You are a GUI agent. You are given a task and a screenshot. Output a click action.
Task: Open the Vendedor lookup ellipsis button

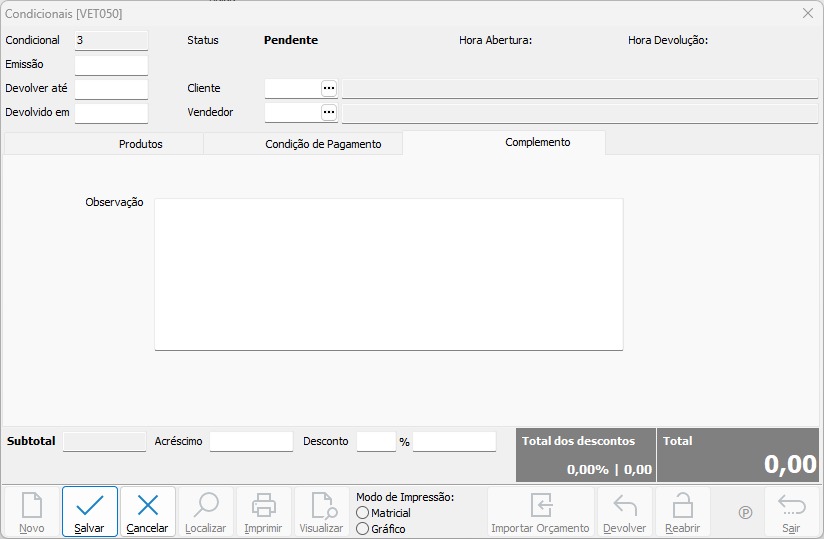pos(328,112)
